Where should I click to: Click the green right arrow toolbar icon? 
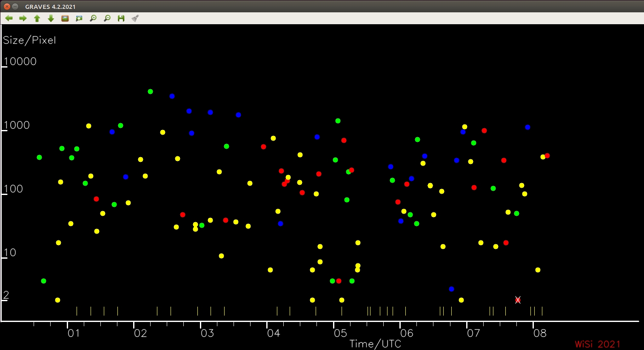click(23, 18)
